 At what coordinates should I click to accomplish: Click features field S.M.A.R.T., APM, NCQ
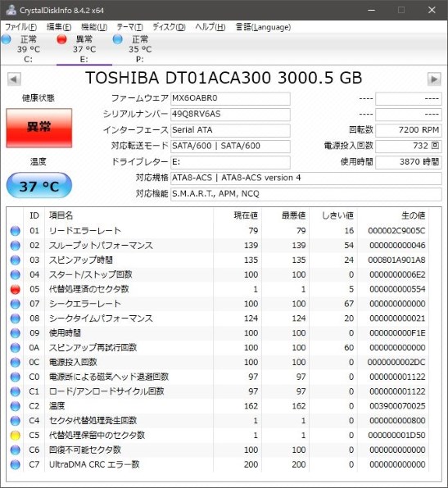coord(306,194)
